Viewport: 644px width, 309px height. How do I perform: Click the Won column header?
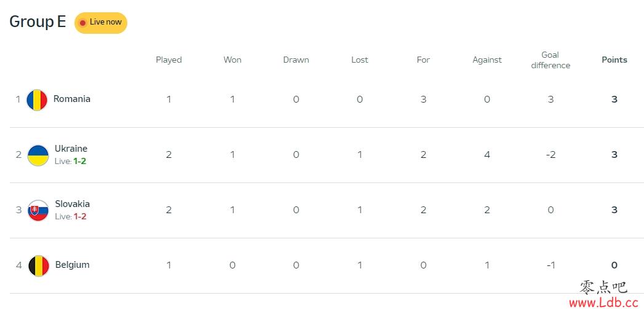(233, 60)
